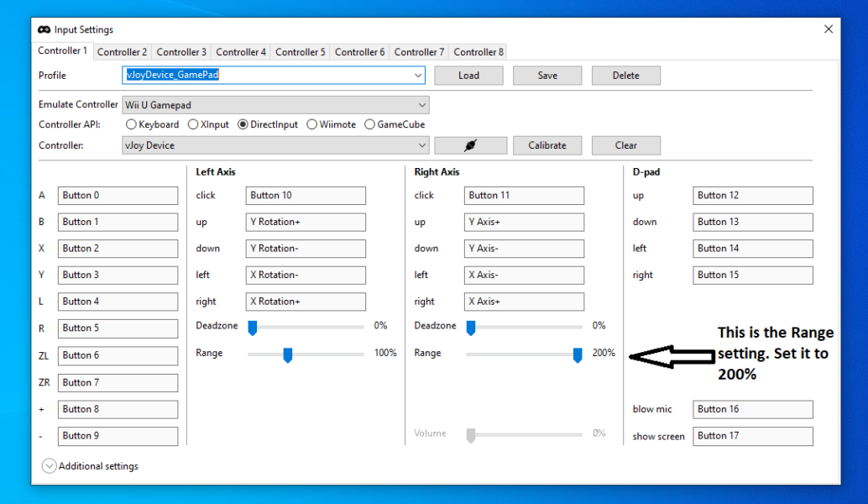Click Left Axis click field Button 10
Image resolution: width=868 pixels, height=504 pixels.
pos(306,196)
